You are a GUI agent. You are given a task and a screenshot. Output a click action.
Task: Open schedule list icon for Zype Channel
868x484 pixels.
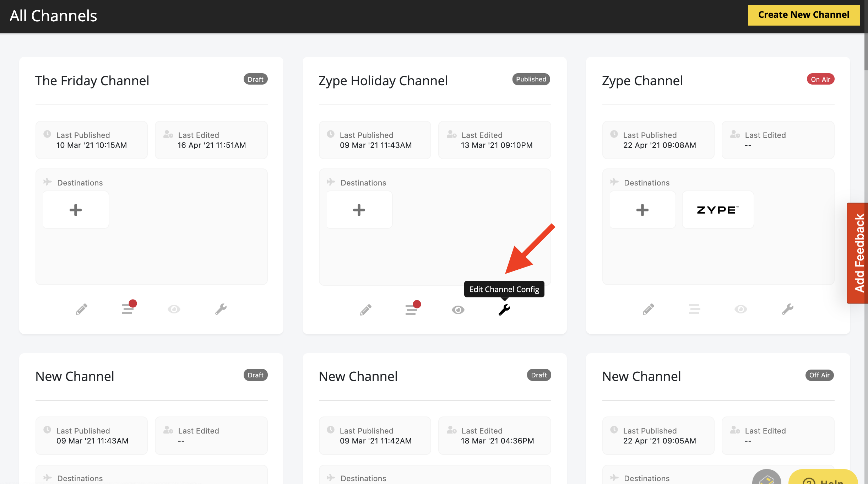point(695,309)
